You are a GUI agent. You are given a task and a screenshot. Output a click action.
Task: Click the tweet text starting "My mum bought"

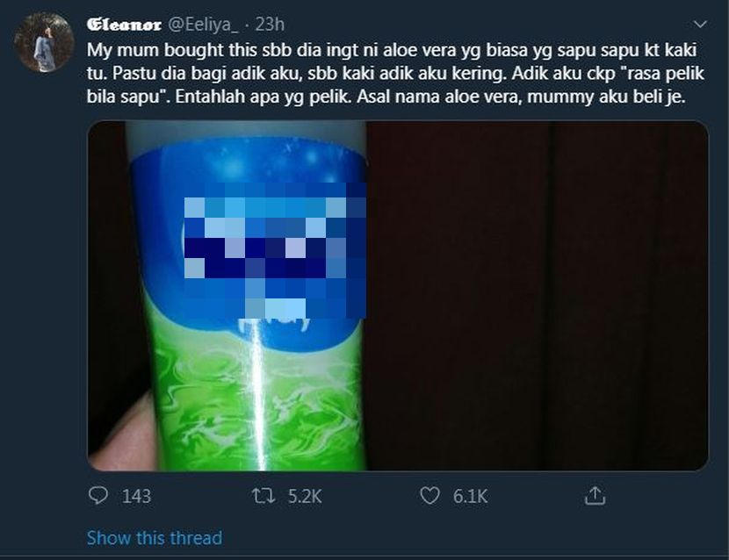[395, 74]
